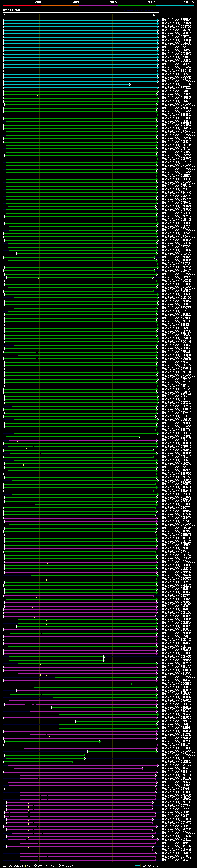Open hit UniRef100_B9HUT6
Screen dimensions: 197x868
point(177,33)
